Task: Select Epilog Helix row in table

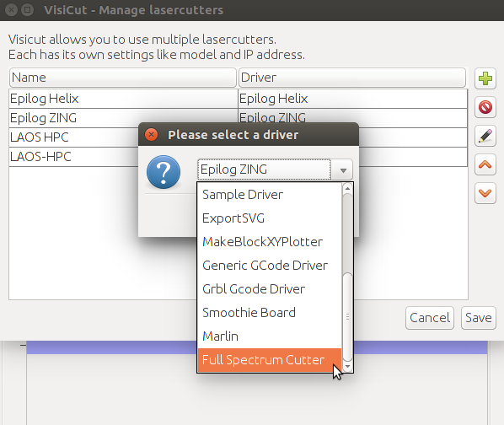Action: click(239, 99)
